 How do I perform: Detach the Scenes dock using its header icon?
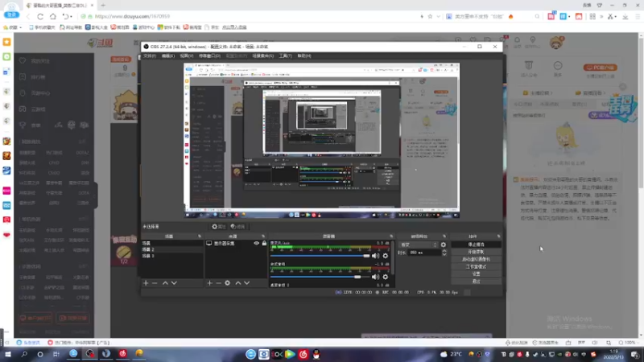200,237
